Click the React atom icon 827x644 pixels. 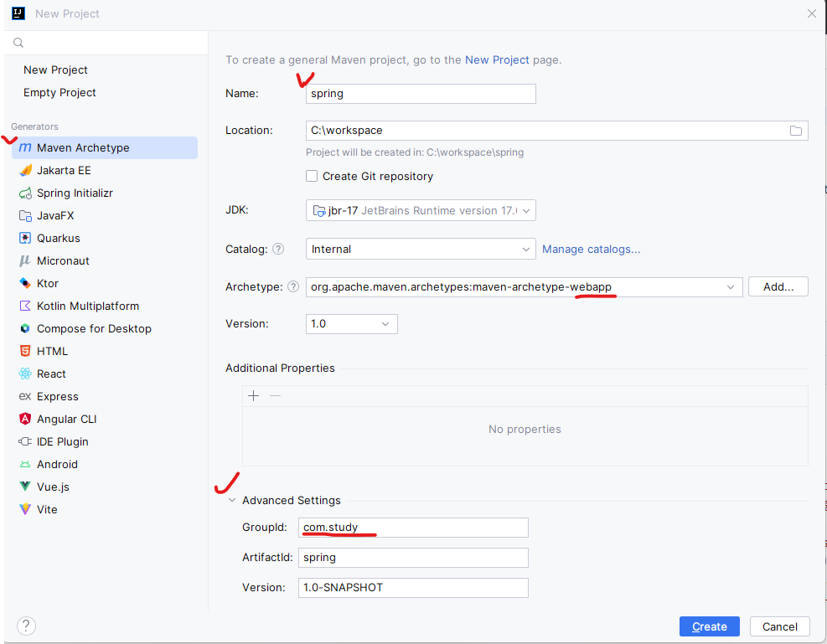tap(25, 374)
